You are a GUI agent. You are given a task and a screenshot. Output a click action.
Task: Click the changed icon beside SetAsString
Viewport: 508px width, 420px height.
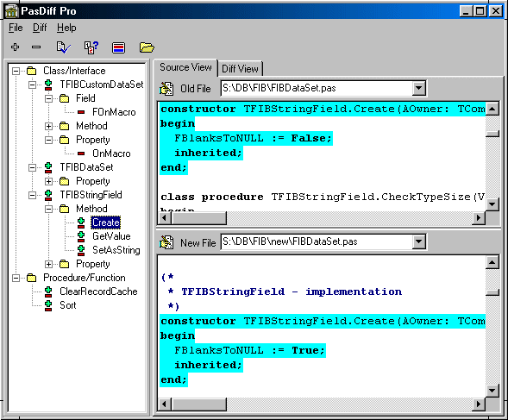[81, 250]
